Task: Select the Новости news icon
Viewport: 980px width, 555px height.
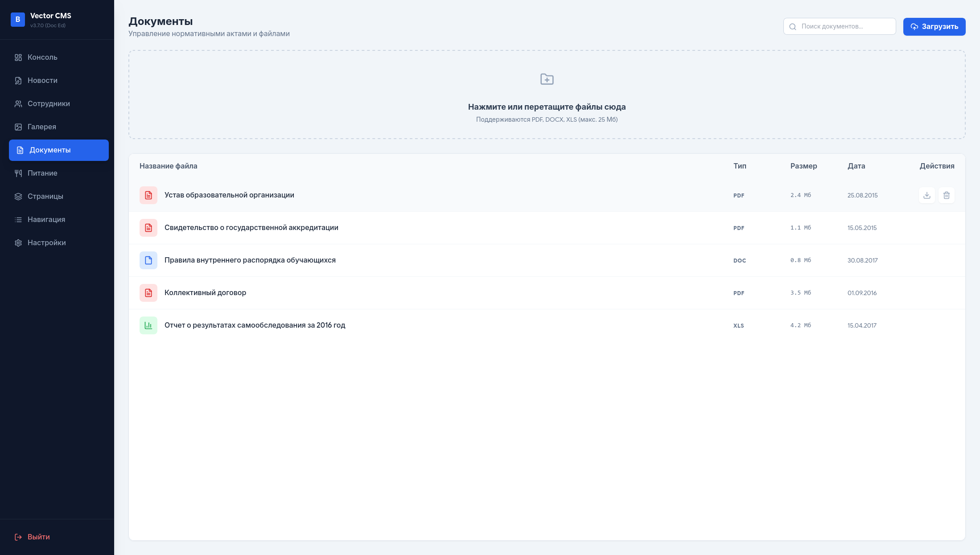Action: click(18, 80)
